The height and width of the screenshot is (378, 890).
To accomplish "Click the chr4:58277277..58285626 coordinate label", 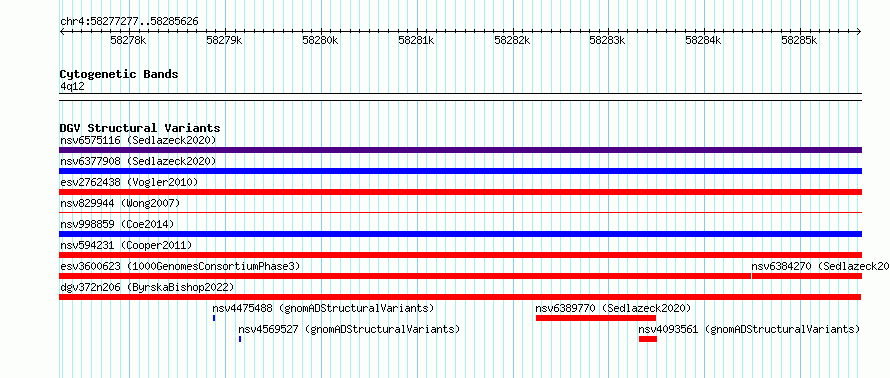I will [129, 21].
